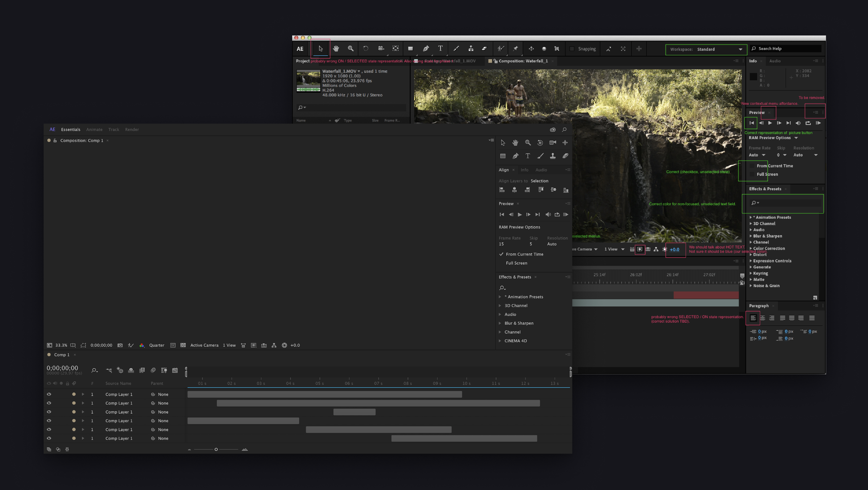
Task: Click the Eraser tool in front panel
Action: click(x=565, y=156)
